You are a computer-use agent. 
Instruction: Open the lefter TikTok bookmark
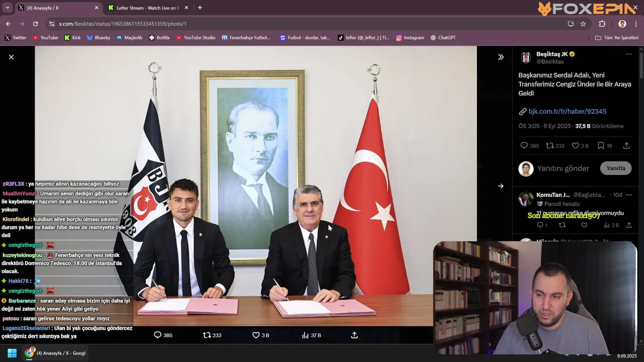click(363, 38)
